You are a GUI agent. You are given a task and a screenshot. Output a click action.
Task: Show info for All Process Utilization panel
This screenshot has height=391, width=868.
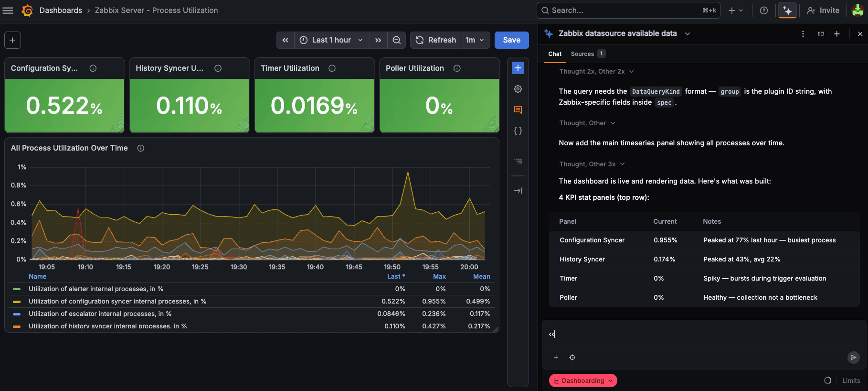coord(141,148)
